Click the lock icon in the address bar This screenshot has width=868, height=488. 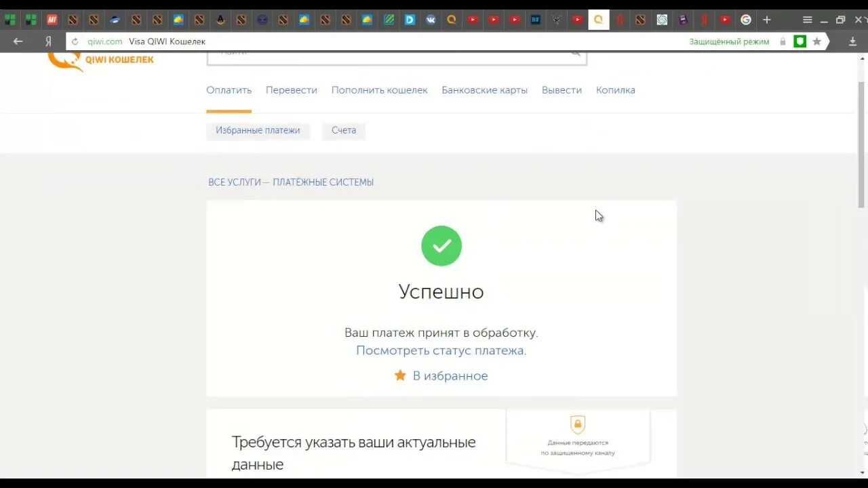tap(783, 41)
